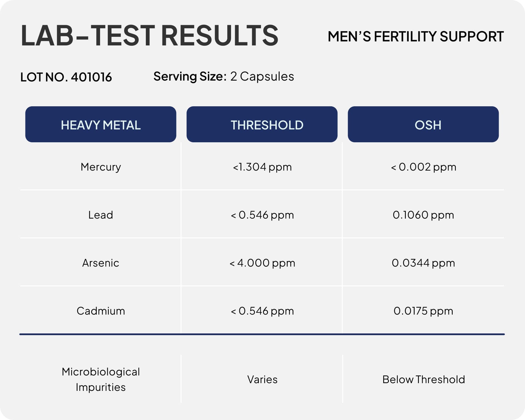Click Mercury threshold value <1.304 ppm
The width and height of the screenshot is (525, 420).
pyautogui.click(x=262, y=167)
